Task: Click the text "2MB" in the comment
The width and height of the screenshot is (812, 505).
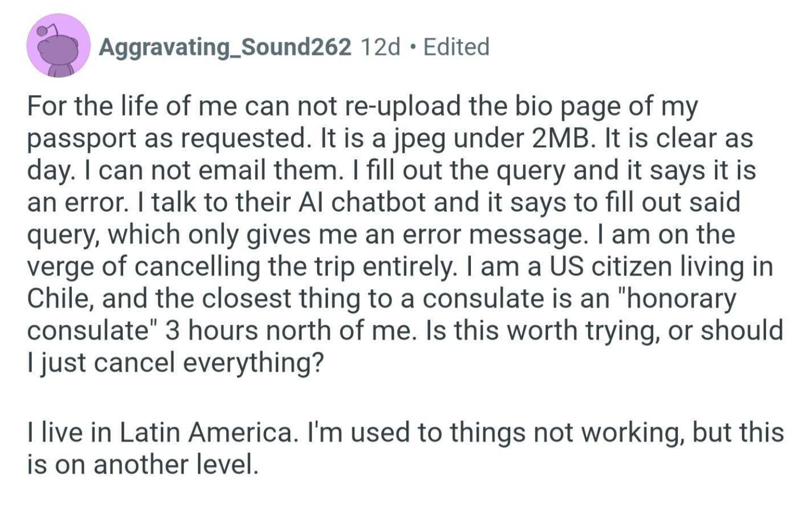Action: click(563, 138)
